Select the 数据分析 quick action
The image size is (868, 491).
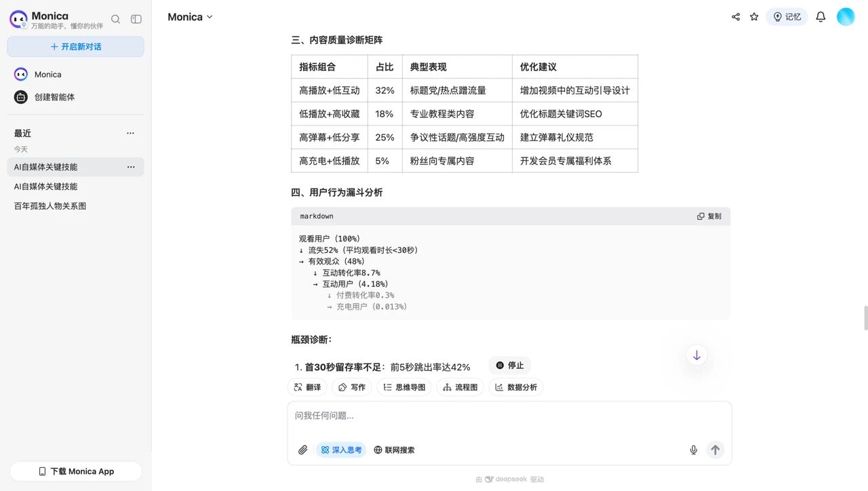coord(515,387)
